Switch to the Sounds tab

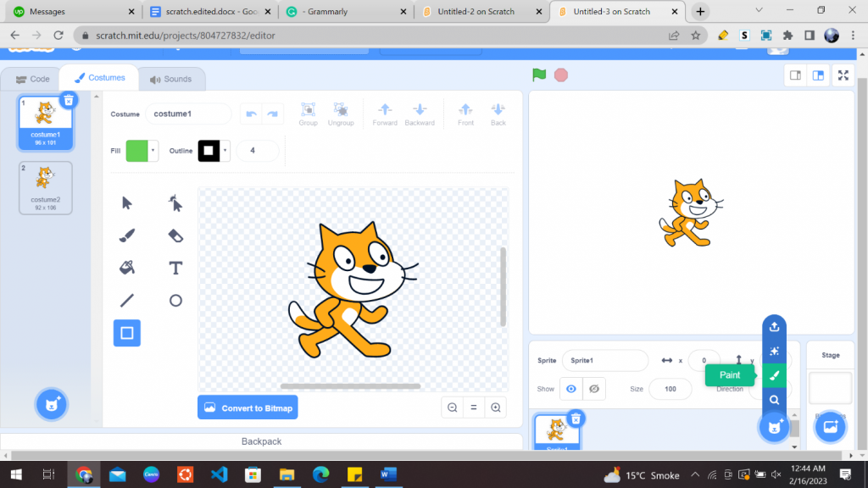pyautogui.click(x=172, y=78)
